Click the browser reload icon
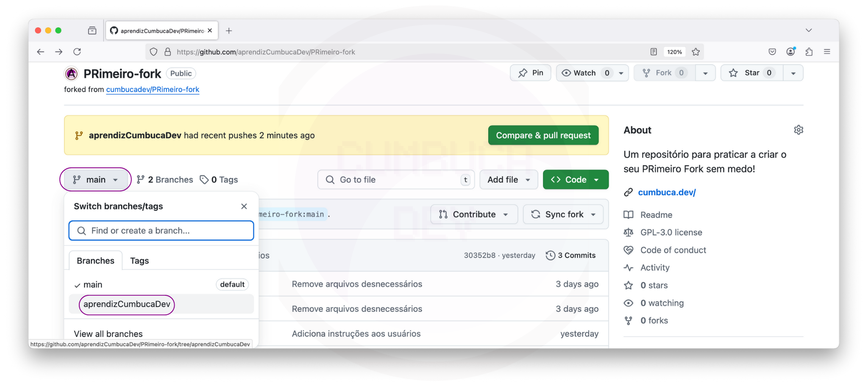The height and width of the screenshot is (386, 868). click(77, 52)
